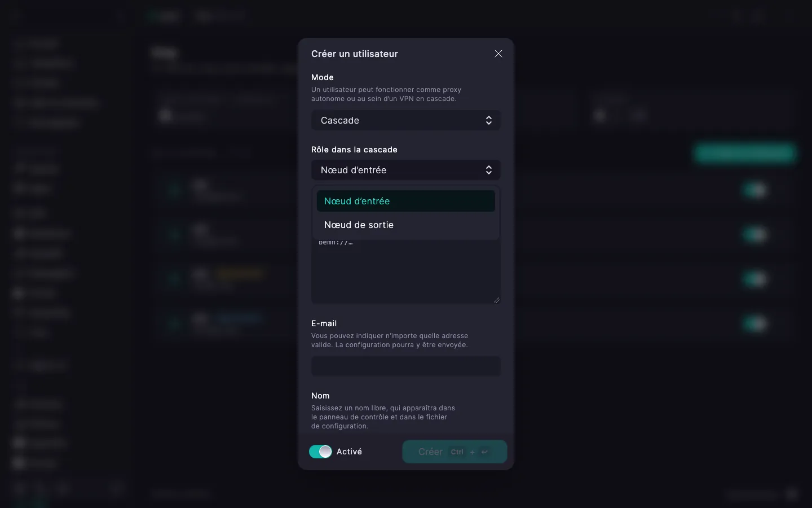This screenshot has height=508, width=812.
Task: Close the Créer un utilisateur dialog
Action: (x=498, y=54)
